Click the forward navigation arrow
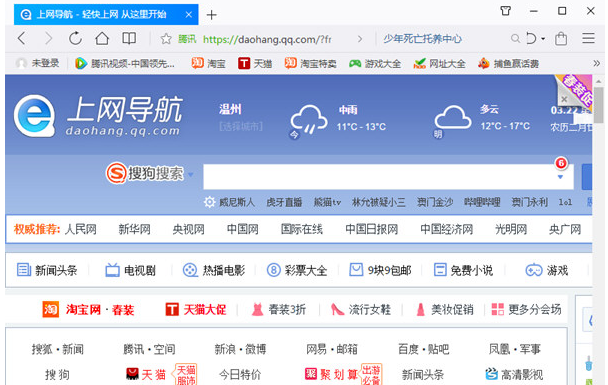The image size is (608, 385). click(x=48, y=38)
